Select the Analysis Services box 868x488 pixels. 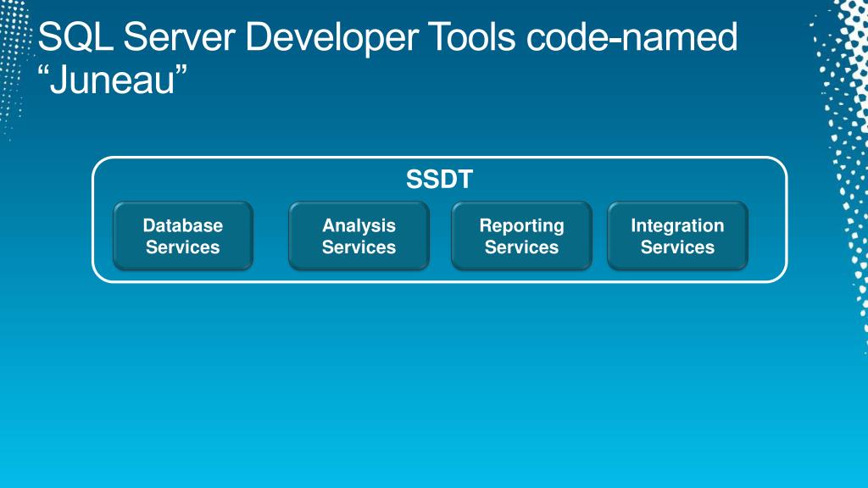(x=359, y=236)
